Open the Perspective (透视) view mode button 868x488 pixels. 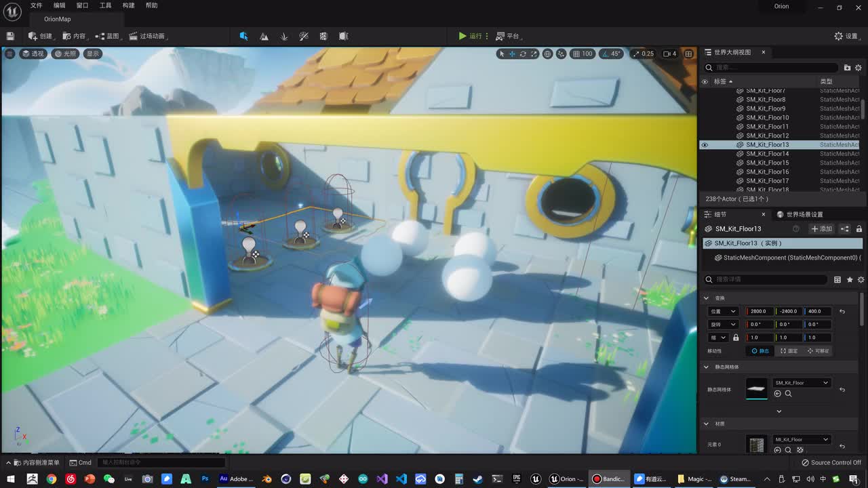[x=33, y=54]
